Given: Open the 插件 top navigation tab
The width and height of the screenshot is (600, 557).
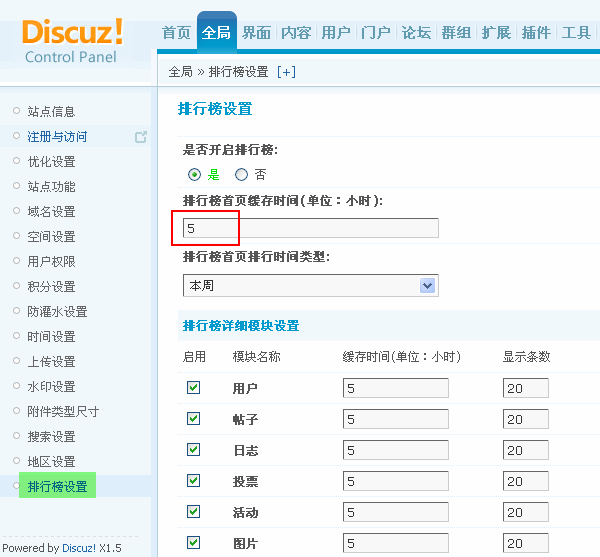Looking at the screenshot, I should coord(536,33).
